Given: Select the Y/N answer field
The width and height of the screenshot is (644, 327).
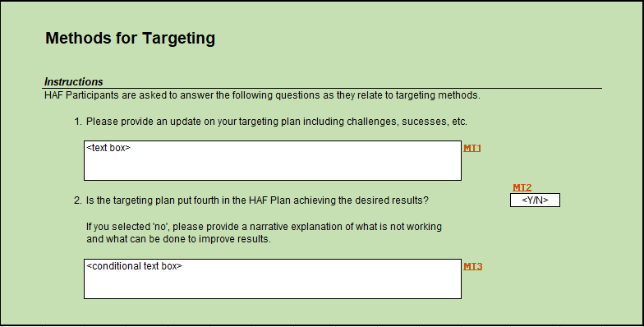Looking at the screenshot, I should pos(535,200).
